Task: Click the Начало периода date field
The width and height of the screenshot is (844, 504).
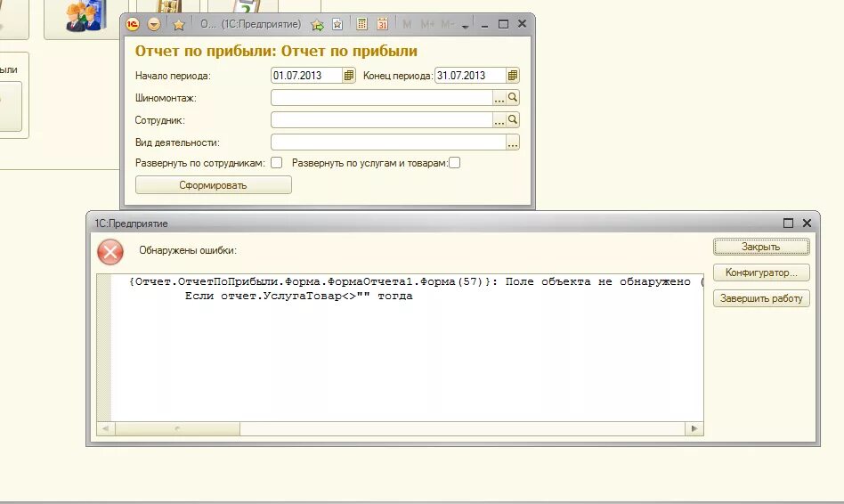Action: (x=306, y=76)
